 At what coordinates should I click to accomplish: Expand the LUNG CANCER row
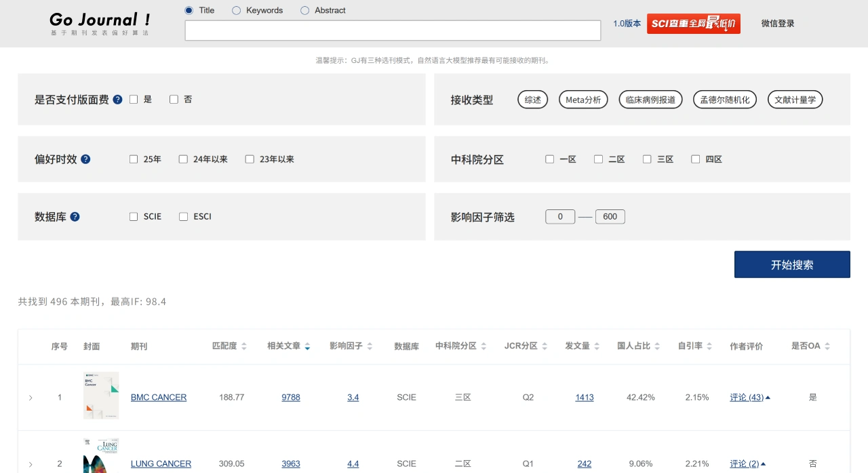(31, 464)
